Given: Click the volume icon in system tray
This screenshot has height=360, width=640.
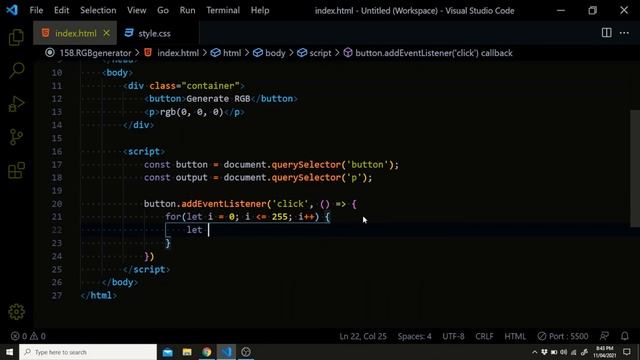Looking at the screenshot, I should click(564, 352).
